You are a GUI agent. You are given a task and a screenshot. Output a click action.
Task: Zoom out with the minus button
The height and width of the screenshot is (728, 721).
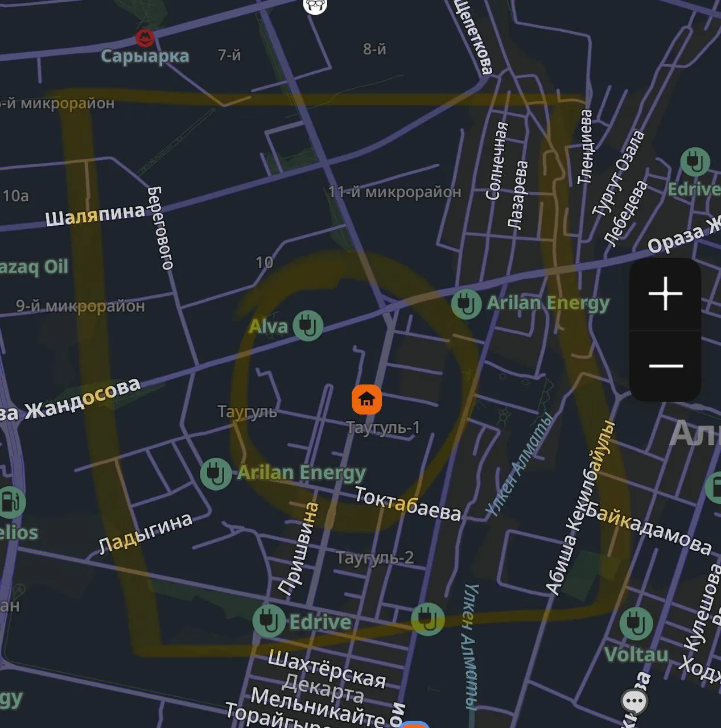click(x=665, y=366)
